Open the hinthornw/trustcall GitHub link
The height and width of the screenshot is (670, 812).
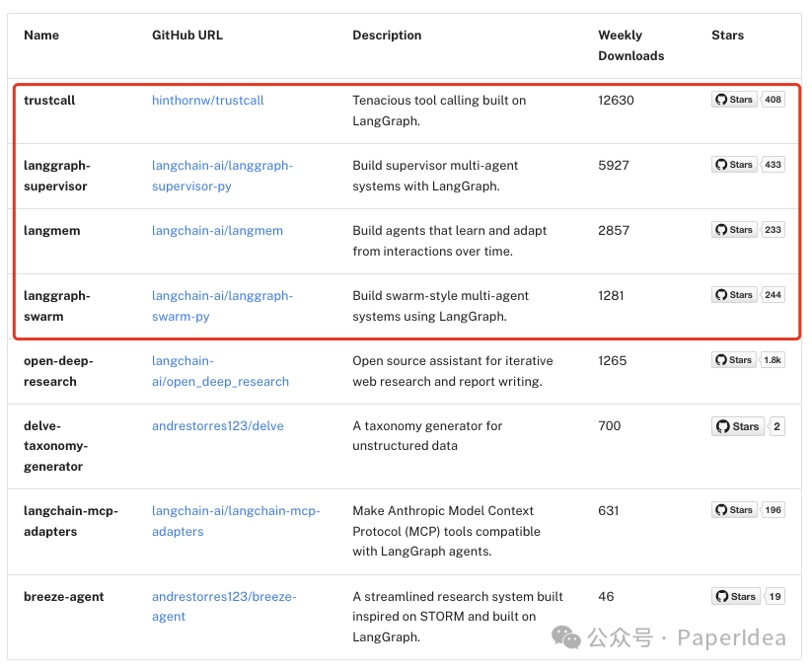tap(207, 101)
